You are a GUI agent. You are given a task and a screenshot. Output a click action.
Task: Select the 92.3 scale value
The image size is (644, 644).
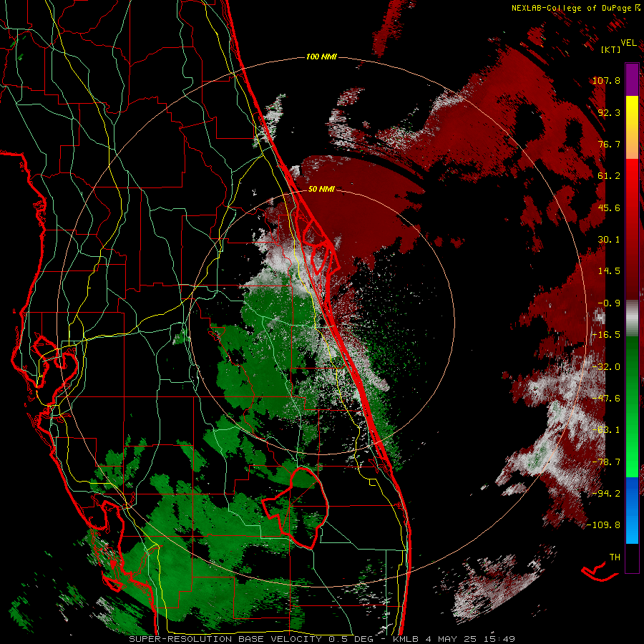pos(609,112)
